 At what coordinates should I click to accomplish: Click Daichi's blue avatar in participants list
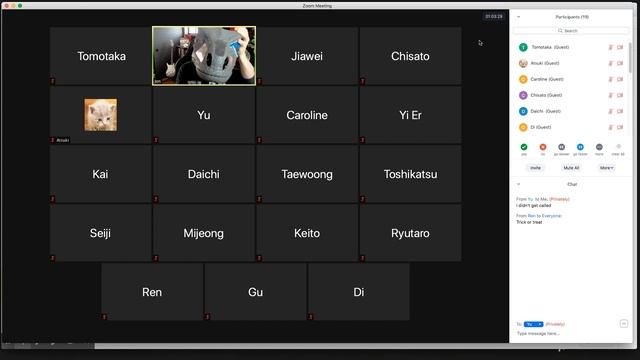click(523, 111)
